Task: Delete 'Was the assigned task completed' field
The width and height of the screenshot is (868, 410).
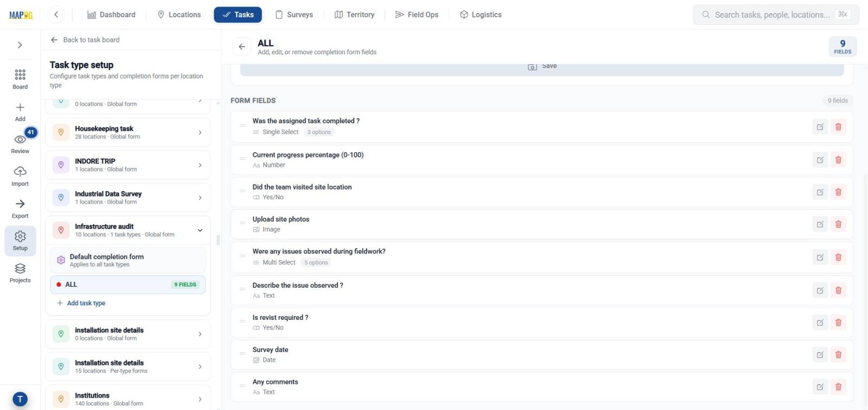Action: click(x=838, y=127)
